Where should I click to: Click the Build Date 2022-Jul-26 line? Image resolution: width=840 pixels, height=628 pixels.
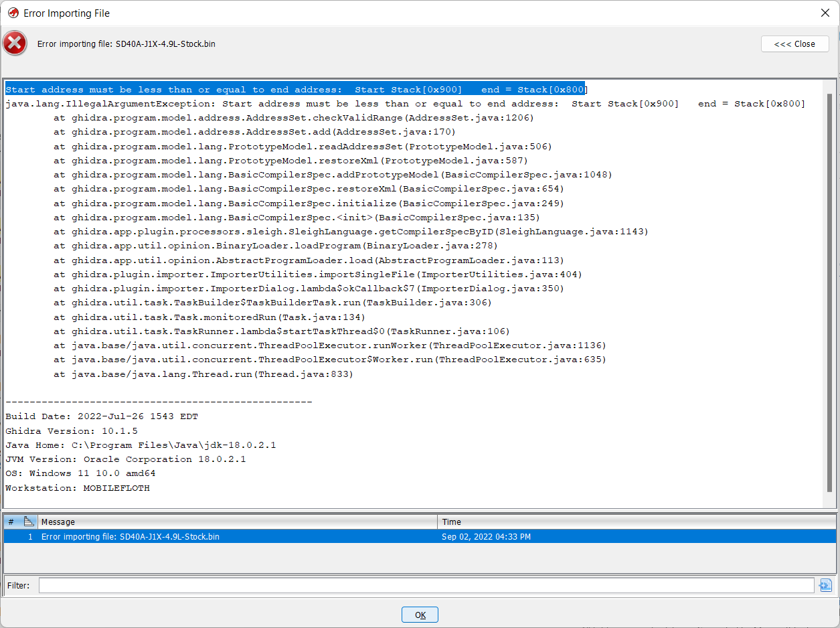(x=102, y=416)
